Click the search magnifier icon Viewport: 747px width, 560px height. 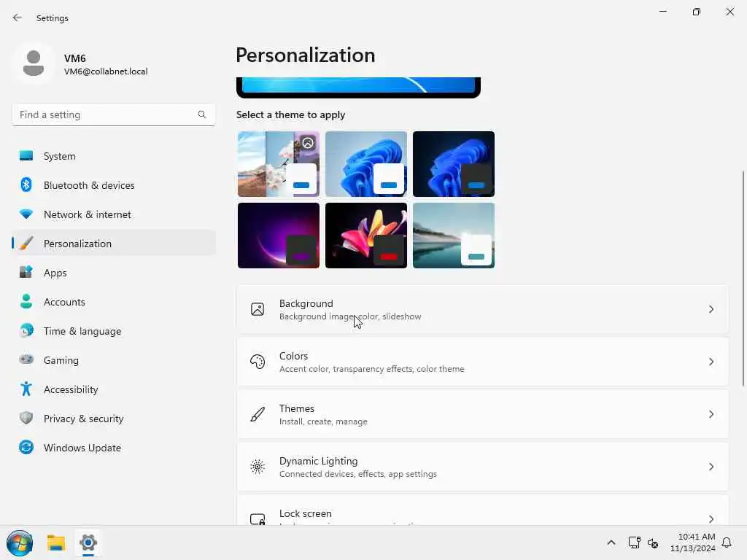click(x=202, y=114)
